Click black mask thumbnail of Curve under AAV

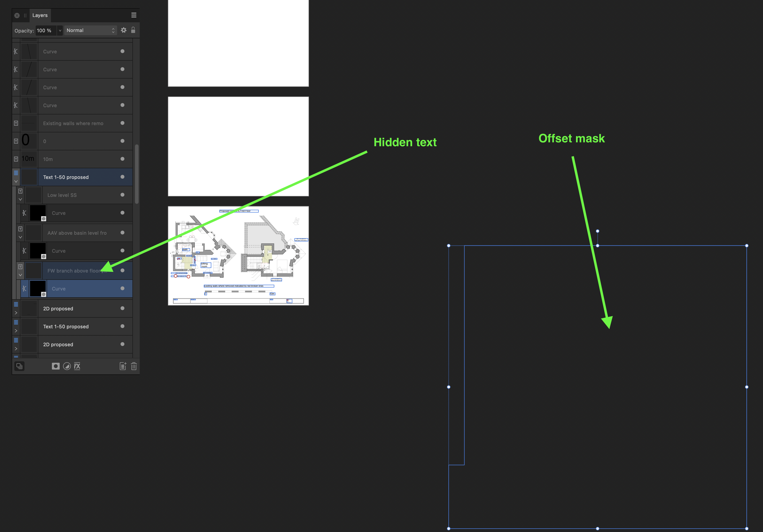click(38, 250)
